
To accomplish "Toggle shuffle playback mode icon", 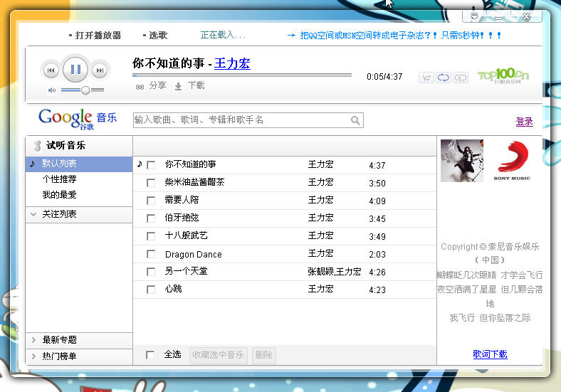I will coord(426,78).
